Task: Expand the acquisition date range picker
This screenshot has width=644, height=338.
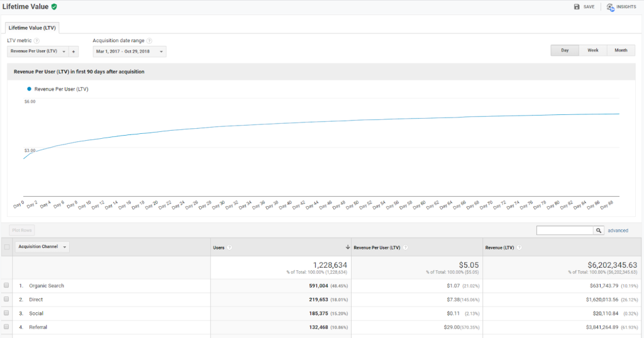Action: (x=130, y=52)
